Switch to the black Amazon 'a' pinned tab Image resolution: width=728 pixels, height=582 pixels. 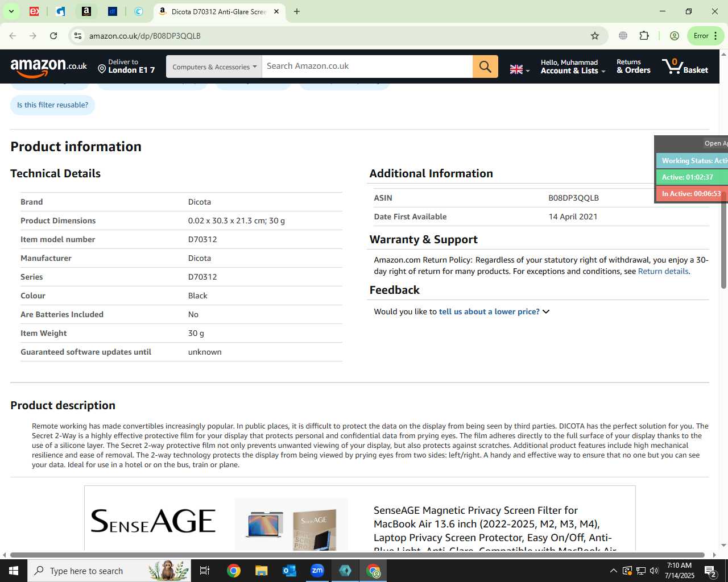tap(86, 11)
